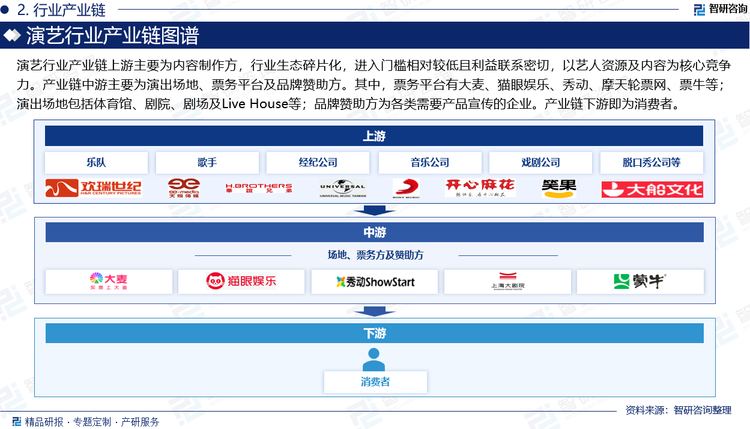Click the Universal Music logo

click(x=342, y=188)
